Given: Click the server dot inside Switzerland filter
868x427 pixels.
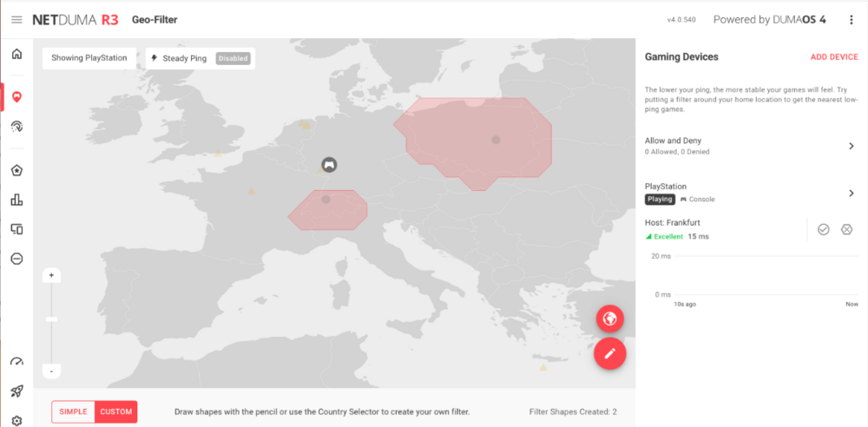Looking at the screenshot, I should pos(326,200).
